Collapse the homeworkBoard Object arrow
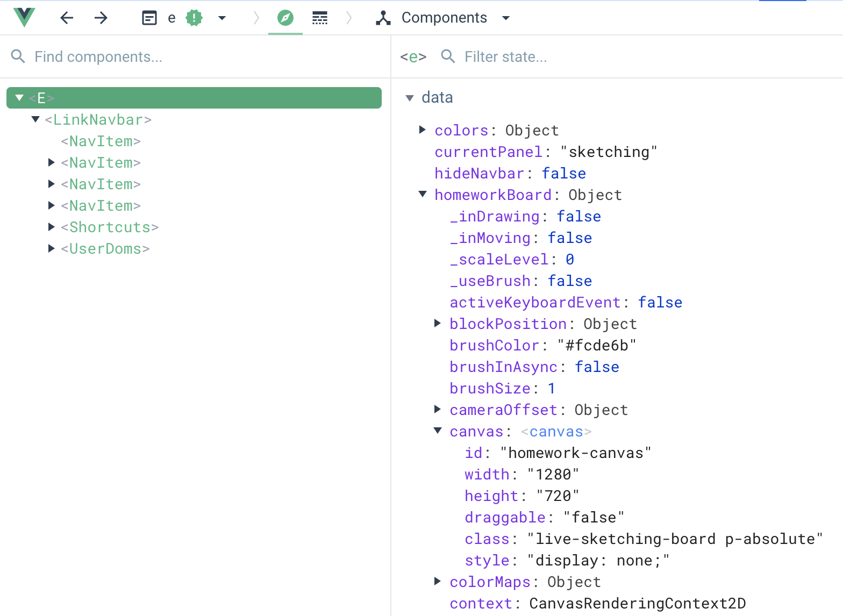The image size is (843, 616). [423, 194]
